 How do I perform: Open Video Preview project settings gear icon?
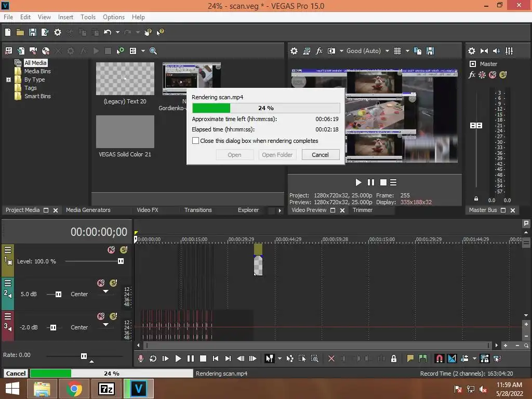coord(294,51)
